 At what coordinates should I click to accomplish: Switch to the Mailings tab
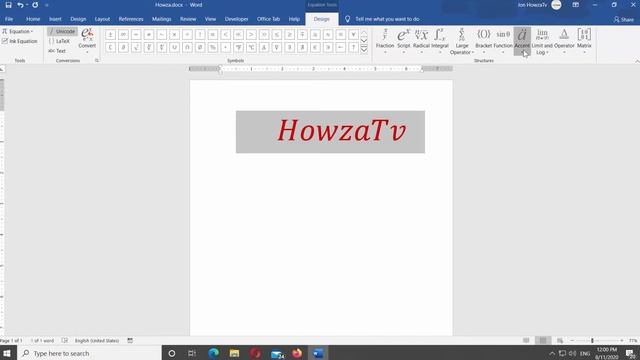click(x=162, y=19)
